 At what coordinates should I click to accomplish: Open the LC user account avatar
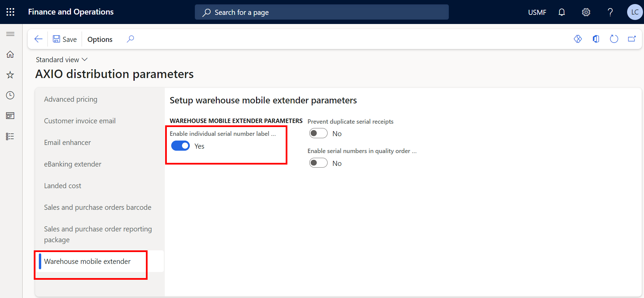click(635, 12)
